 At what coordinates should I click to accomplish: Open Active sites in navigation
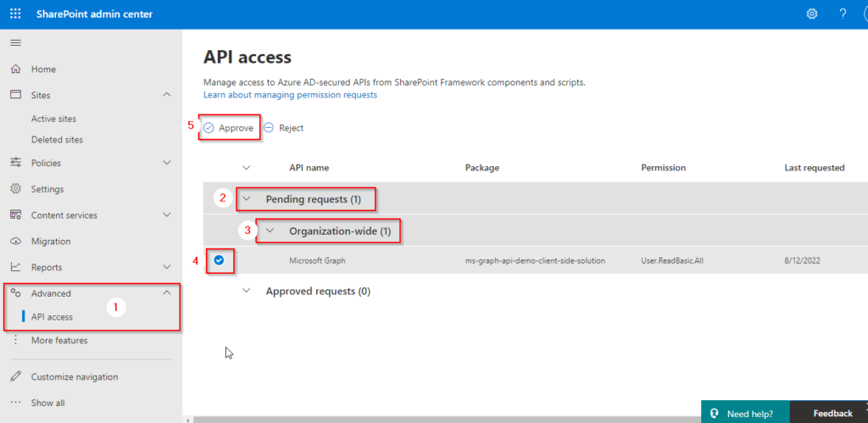[53, 120]
